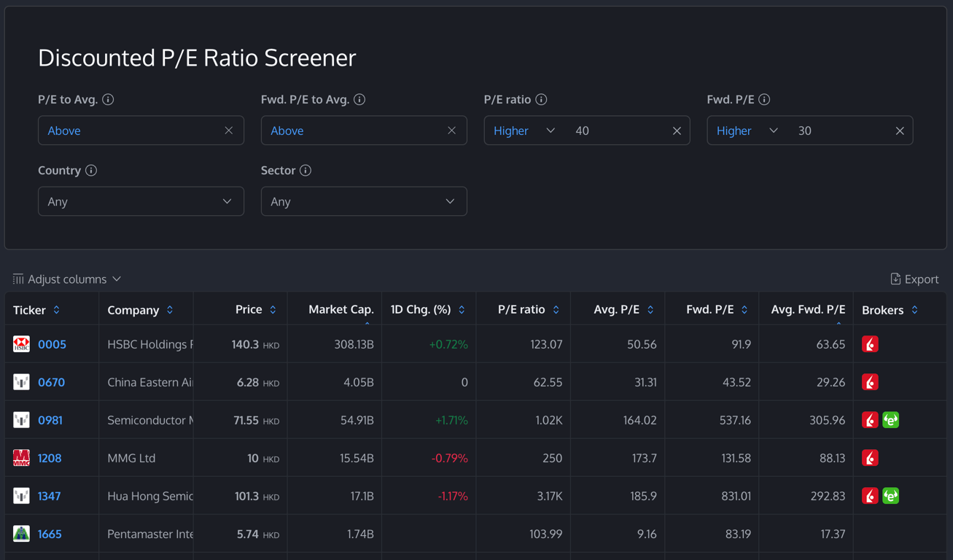Click the red broker icon in HSBC row
The image size is (953, 560).
(x=870, y=344)
